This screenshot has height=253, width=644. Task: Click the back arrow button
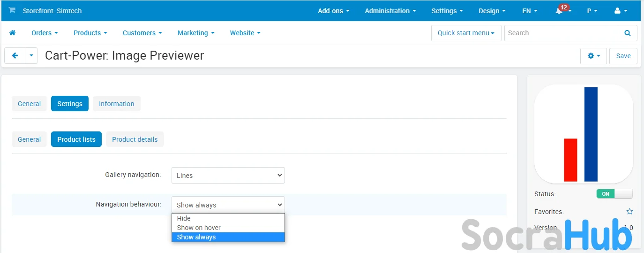pos(15,55)
